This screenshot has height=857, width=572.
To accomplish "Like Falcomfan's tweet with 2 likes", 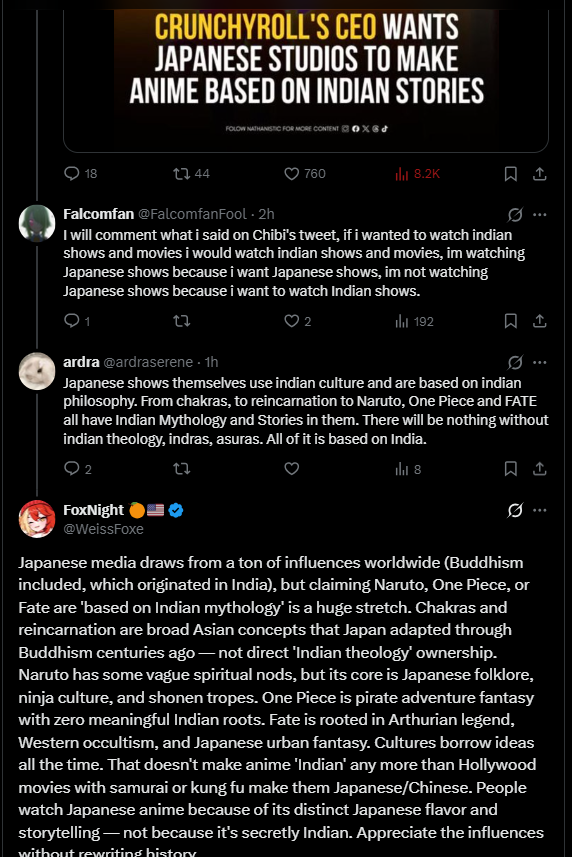I will coord(297,321).
